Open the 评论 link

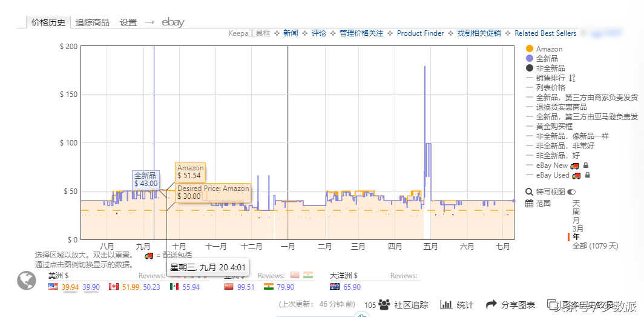tap(319, 33)
